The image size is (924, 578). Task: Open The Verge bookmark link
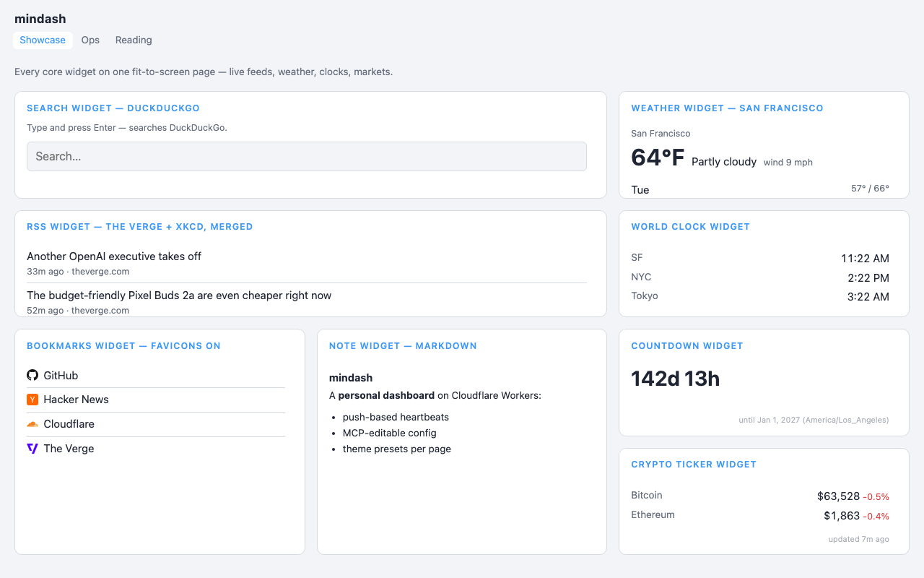coord(69,449)
